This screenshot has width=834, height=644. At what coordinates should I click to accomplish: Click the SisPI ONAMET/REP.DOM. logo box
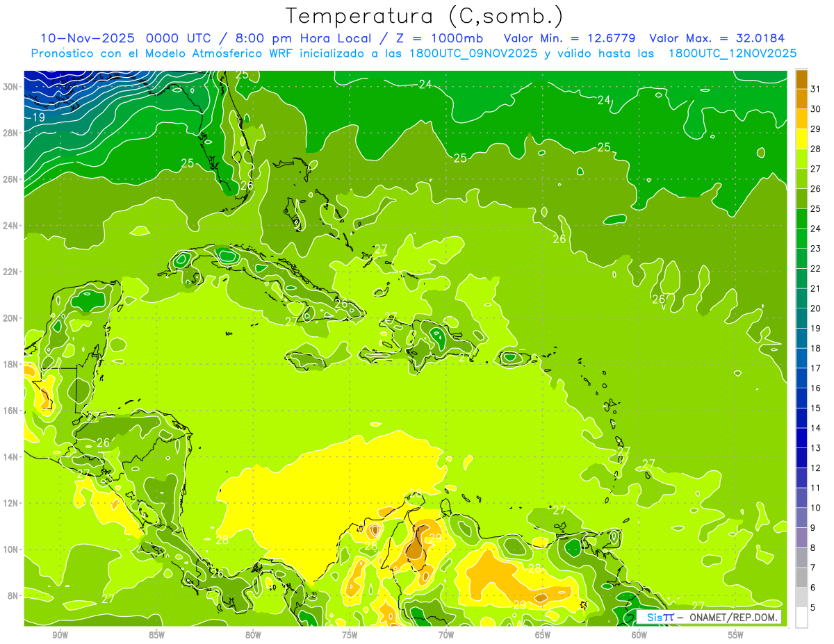[708, 617]
